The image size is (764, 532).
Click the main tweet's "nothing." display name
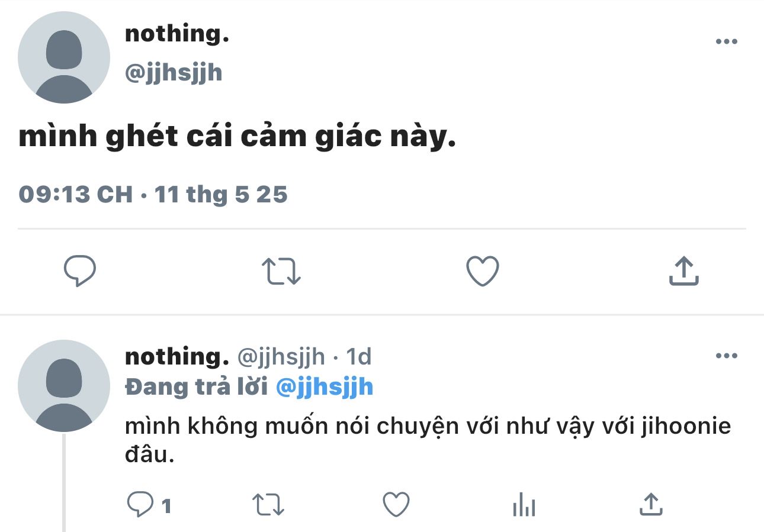(177, 34)
